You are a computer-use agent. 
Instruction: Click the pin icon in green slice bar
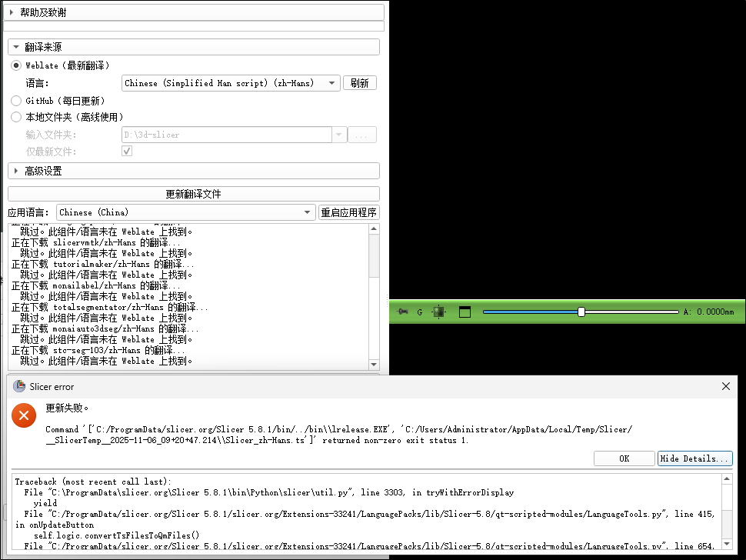tap(403, 312)
